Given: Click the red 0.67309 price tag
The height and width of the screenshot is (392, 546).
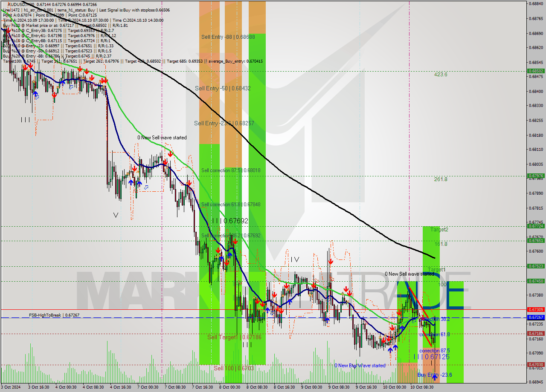Looking at the screenshot, I should (536, 309).
